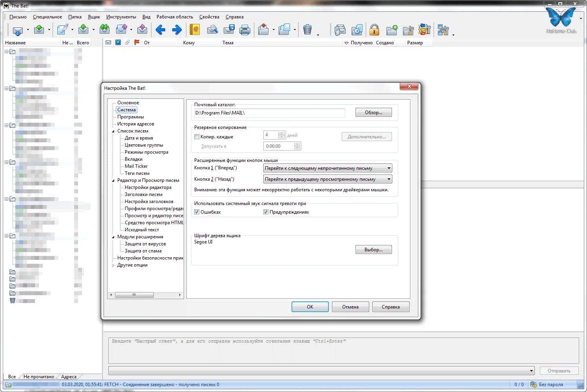This screenshot has width=587, height=392.
Task: Open the 'Кнопка 1 (Вперед)' dropdown
Action: point(328,168)
